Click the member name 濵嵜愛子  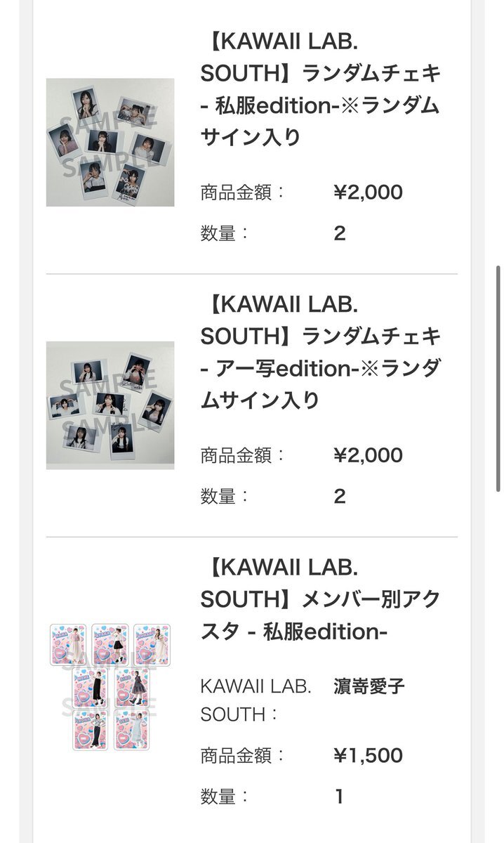click(x=369, y=686)
